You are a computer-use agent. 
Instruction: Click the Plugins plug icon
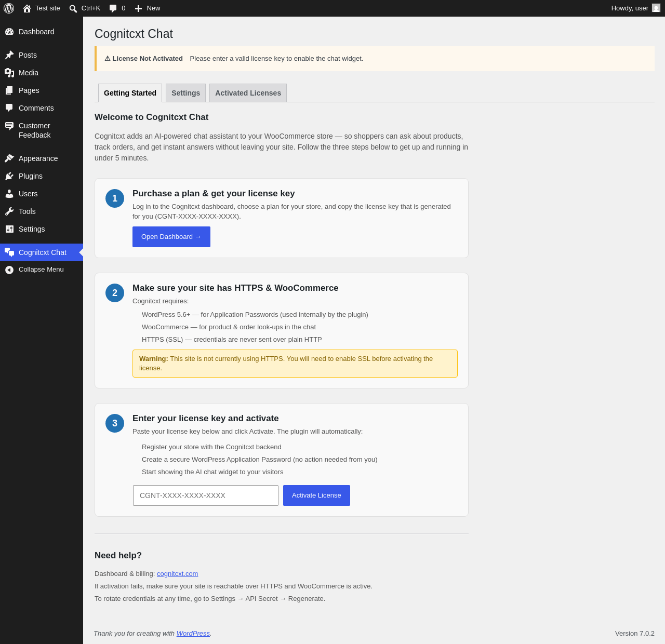coord(9,176)
